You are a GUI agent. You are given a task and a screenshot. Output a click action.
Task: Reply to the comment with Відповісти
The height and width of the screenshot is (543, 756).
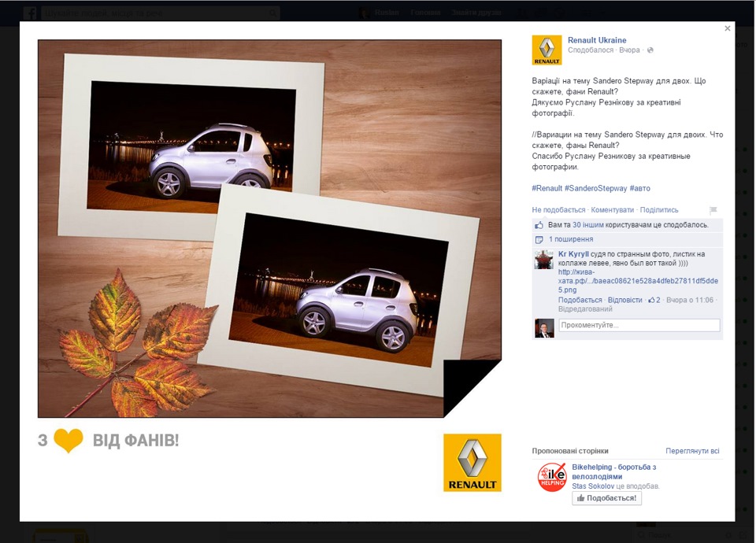pyautogui.click(x=624, y=300)
